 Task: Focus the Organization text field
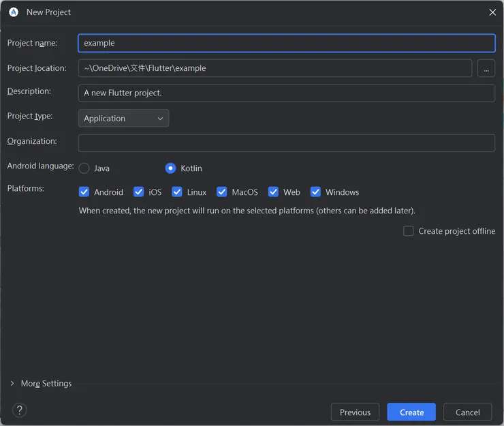pos(286,143)
